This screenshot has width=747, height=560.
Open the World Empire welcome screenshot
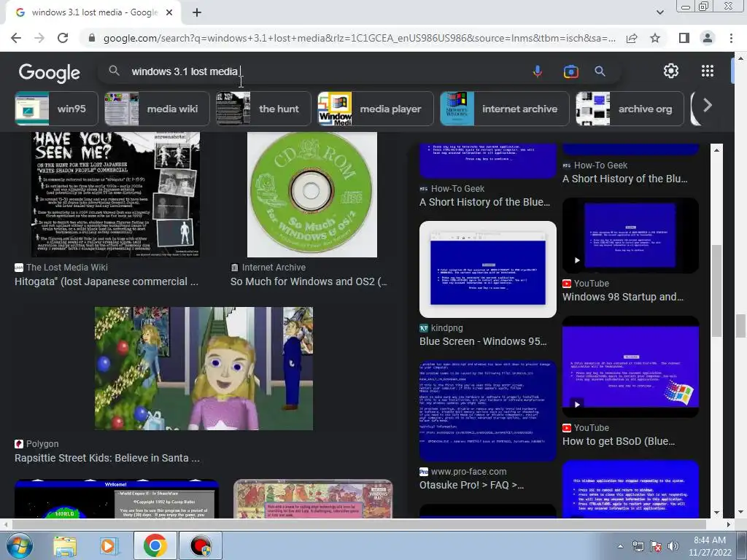[x=117, y=499]
